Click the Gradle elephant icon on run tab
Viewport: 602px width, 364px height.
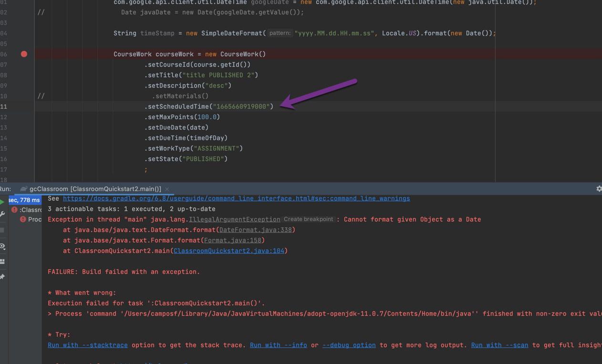(23, 189)
